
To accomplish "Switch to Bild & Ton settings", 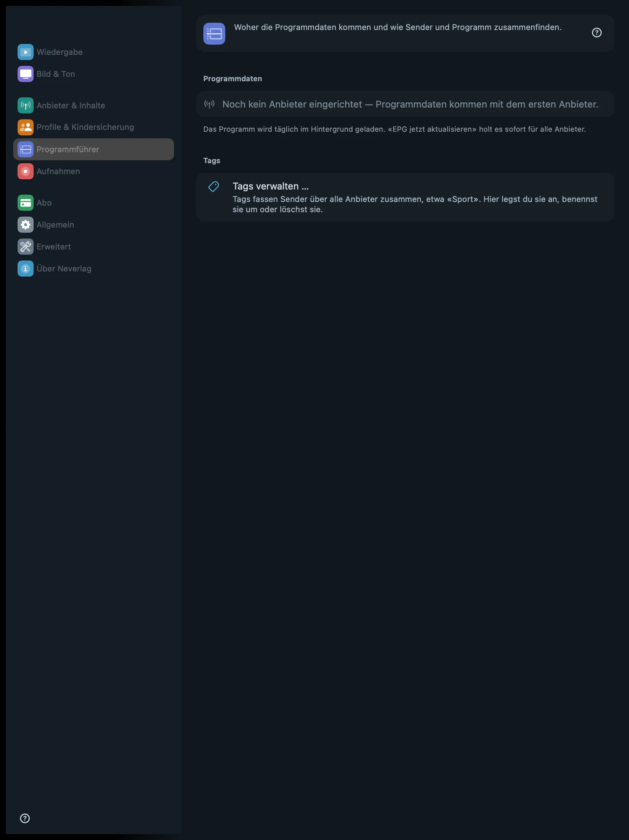I will pos(94,74).
